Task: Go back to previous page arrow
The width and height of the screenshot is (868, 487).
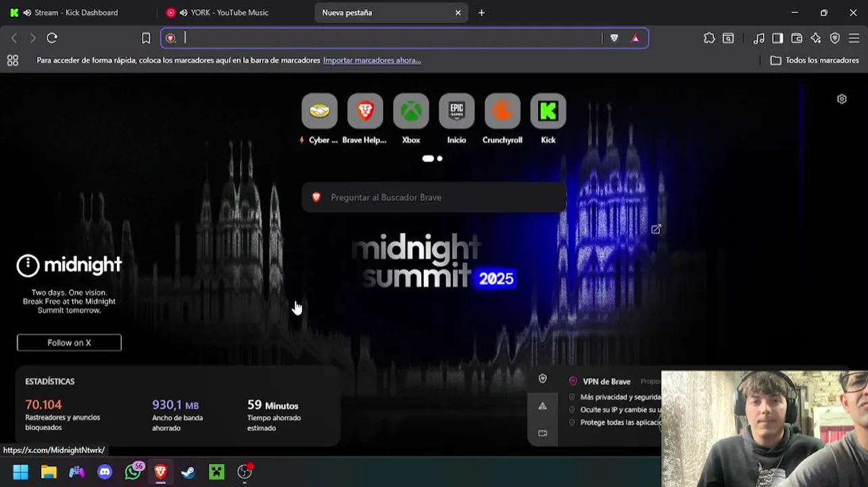Action: (14, 38)
